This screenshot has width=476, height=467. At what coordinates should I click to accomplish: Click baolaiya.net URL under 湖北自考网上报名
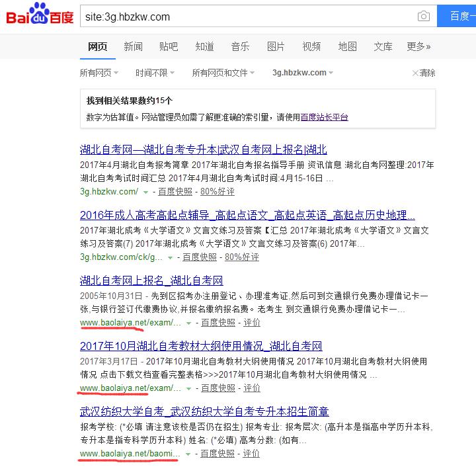click(130, 323)
